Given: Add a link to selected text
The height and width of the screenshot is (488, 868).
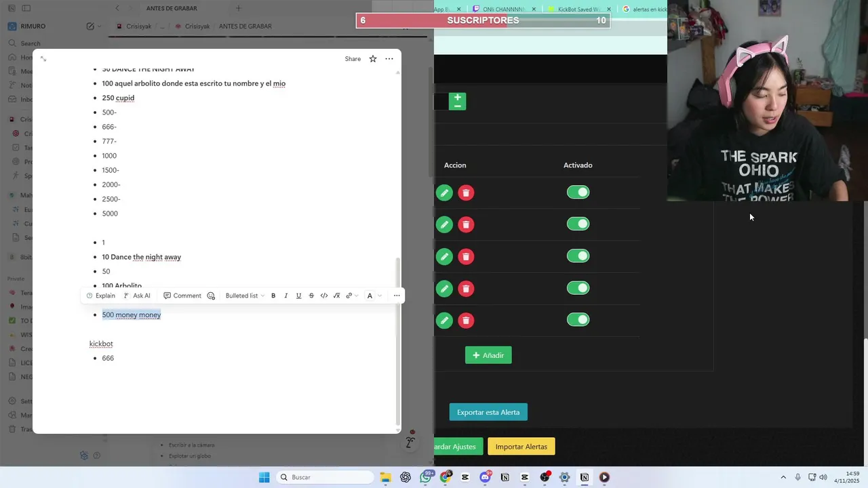Looking at the screenshot, I should tap(349, 296).
